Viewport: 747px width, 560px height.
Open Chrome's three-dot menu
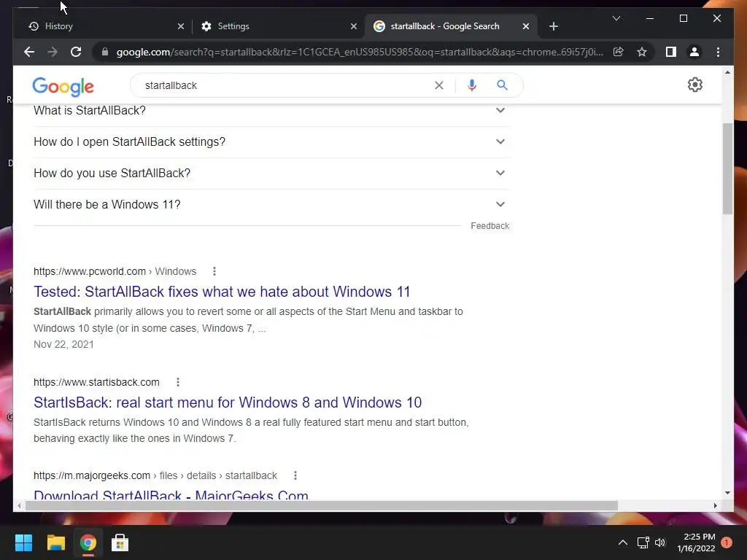click(x=718, y=52)
